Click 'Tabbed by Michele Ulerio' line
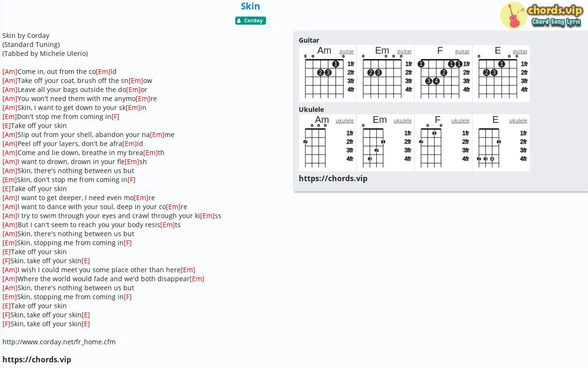 [x=45, y=54]
